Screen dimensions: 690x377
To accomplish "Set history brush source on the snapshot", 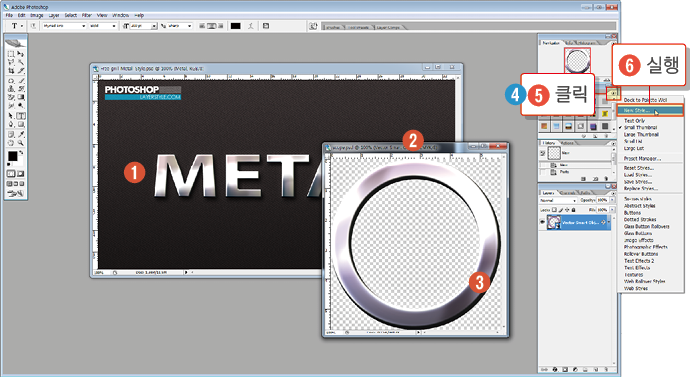I will (x=543, y=153).
